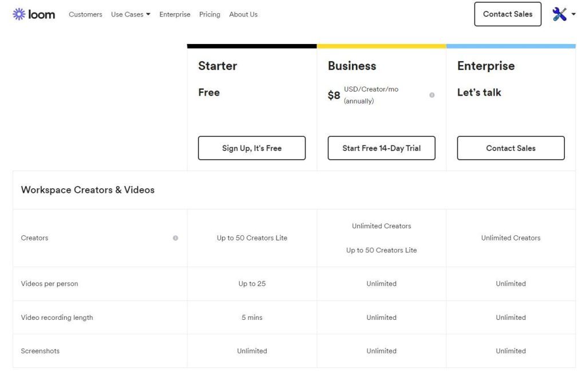Click USD/Creator/mo pricing text
The width and height of the screenshot is (586, 392).
371,89
